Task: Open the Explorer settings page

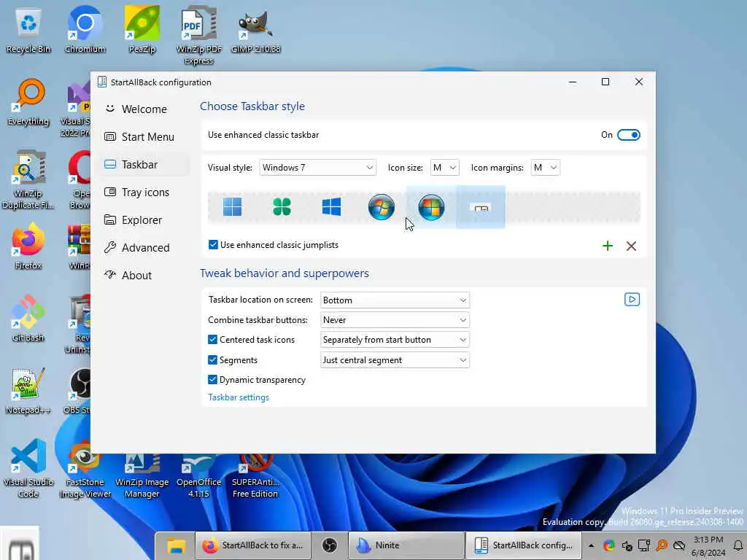Action: pos(144,219)
